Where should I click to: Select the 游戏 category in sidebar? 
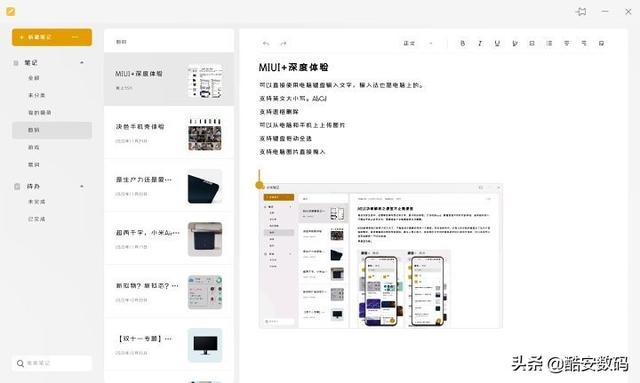pos(34,147)
